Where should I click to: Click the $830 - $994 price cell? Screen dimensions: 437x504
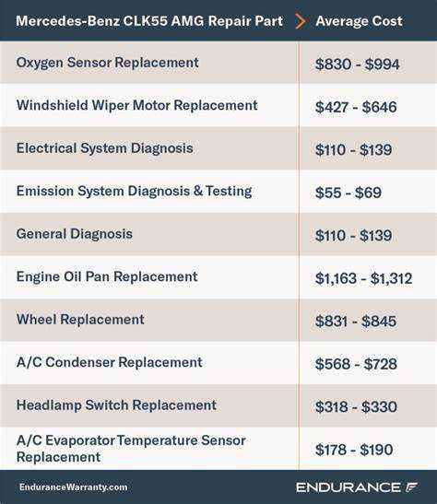pyautogui.click(x=358, y=64)
